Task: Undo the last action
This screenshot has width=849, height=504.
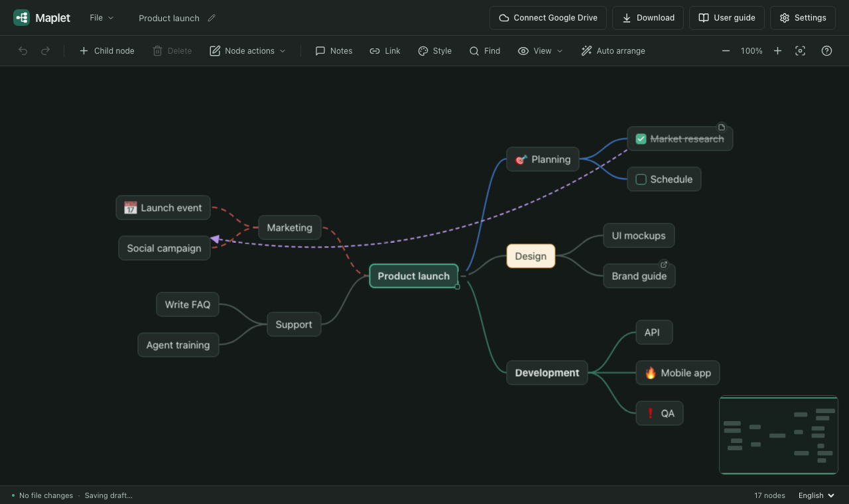Action: point(23,51)
